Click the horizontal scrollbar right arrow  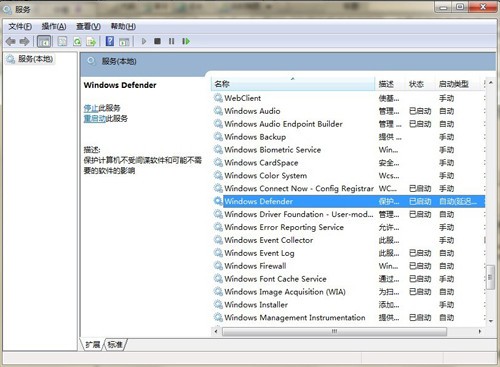pos(480,331)
